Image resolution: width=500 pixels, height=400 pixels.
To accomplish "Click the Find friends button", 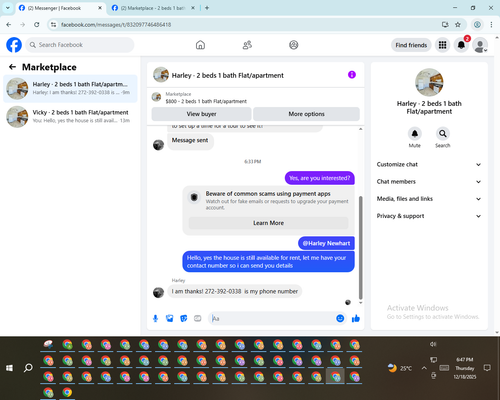I will click(x=411, y=45).
